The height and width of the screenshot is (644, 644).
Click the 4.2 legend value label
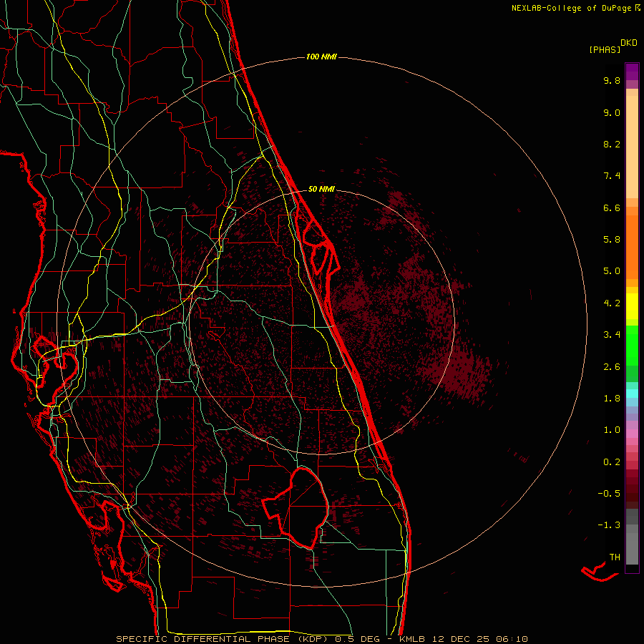pos(611,303)
